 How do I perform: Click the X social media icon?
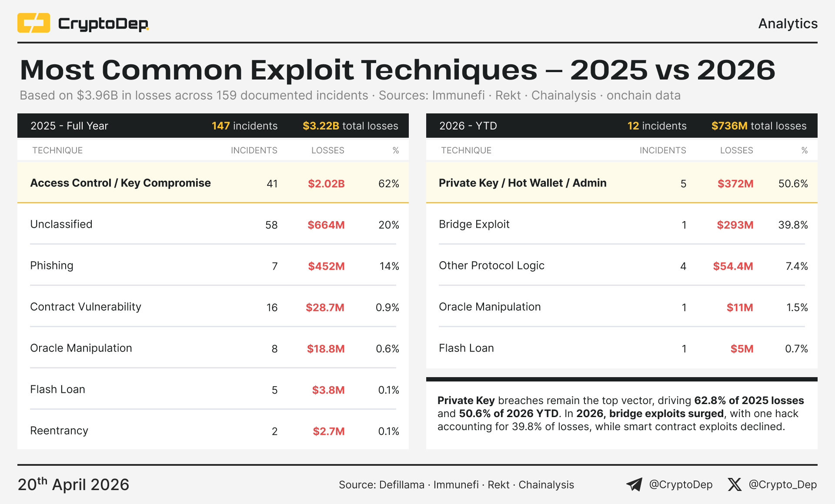[735, 484]
